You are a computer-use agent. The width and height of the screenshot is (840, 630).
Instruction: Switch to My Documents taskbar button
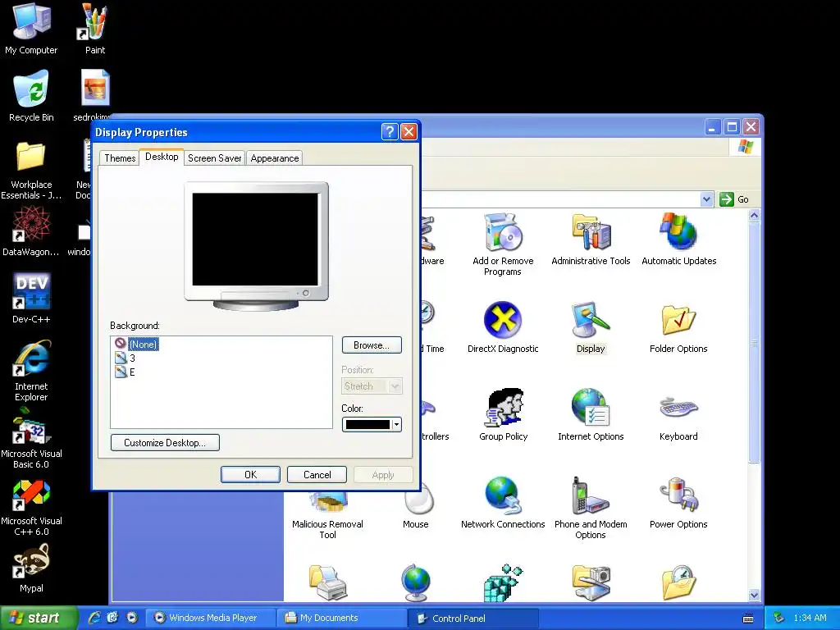coord(342,618)
